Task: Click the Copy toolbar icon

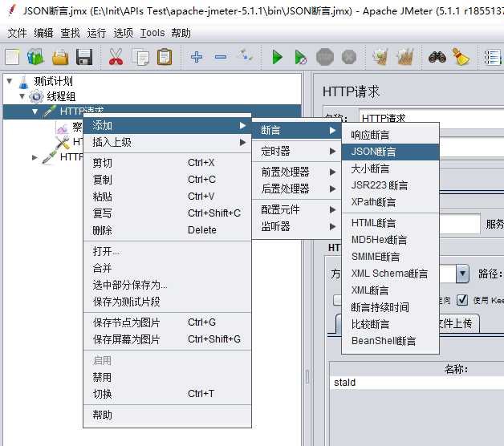Action: 140,57
